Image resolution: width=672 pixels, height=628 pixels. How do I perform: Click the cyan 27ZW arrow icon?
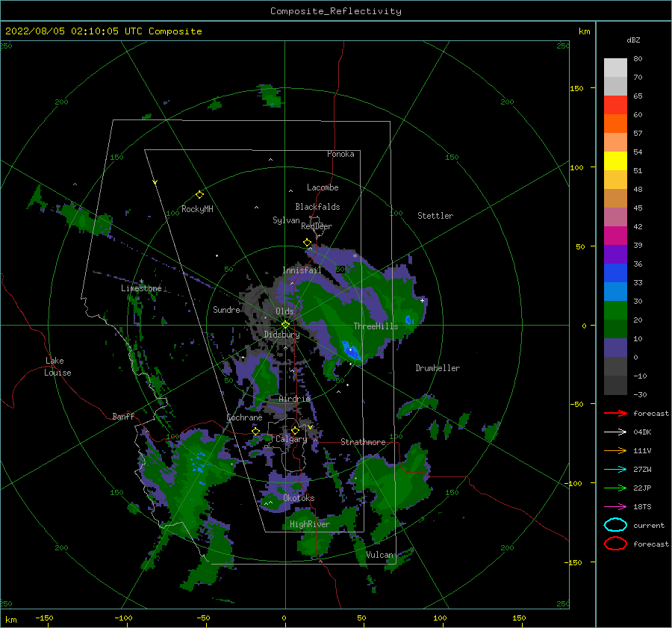click(x=615, y=470)
